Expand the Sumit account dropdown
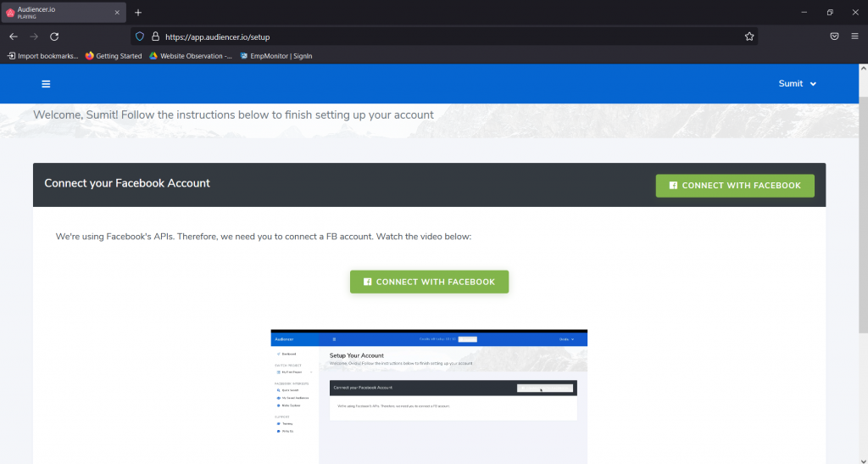 (x=797, y=84)
